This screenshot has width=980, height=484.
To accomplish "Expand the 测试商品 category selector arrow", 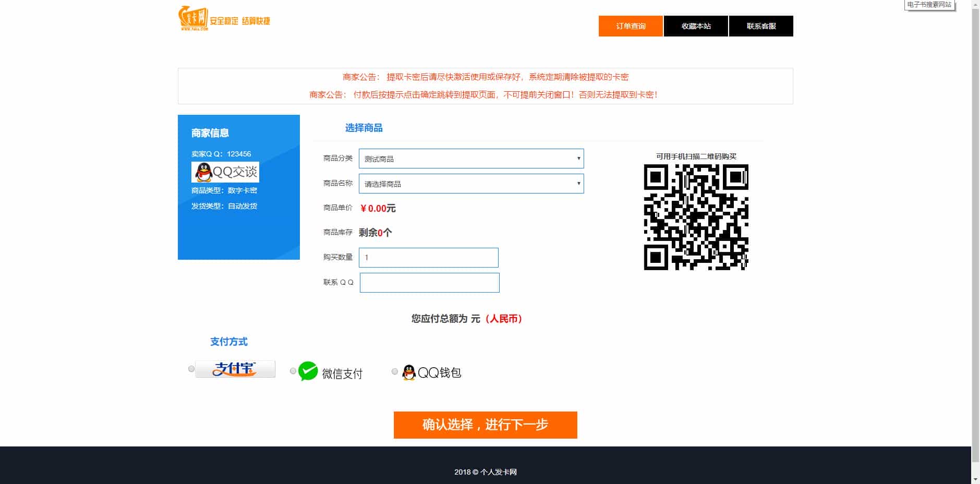I will [x=577, y=159].
